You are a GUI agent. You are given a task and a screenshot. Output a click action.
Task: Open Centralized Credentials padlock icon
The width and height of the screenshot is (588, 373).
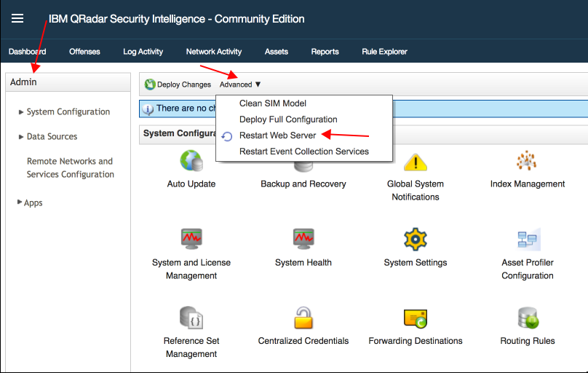[x=303, y=318]
